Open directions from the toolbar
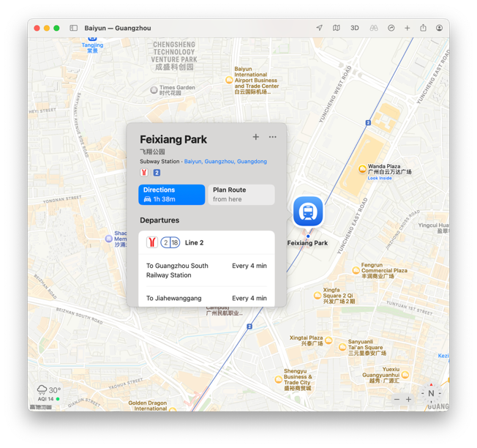Image resolution: width=477 pixels, height=448 pixels. [x=391, y=28]
